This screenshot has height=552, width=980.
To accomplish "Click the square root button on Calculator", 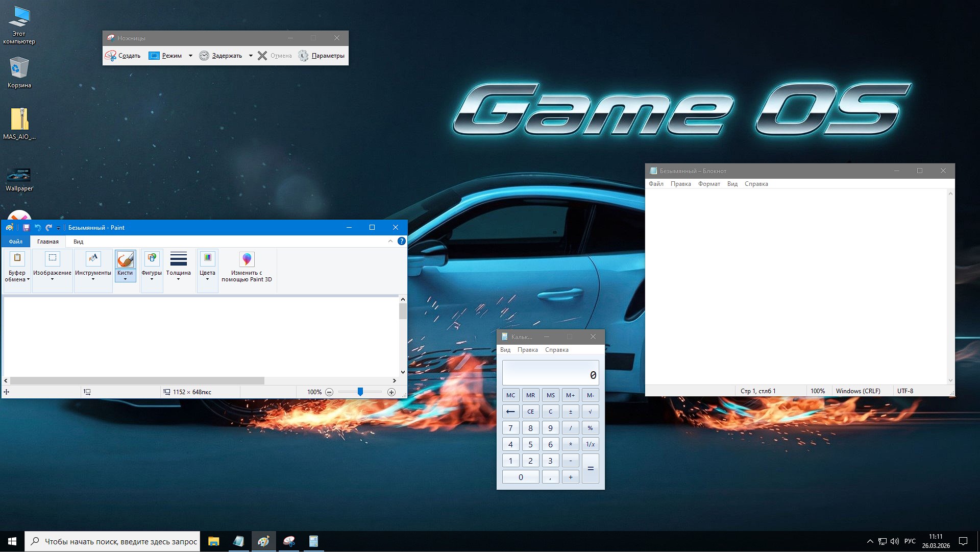I will click(591, 411).
